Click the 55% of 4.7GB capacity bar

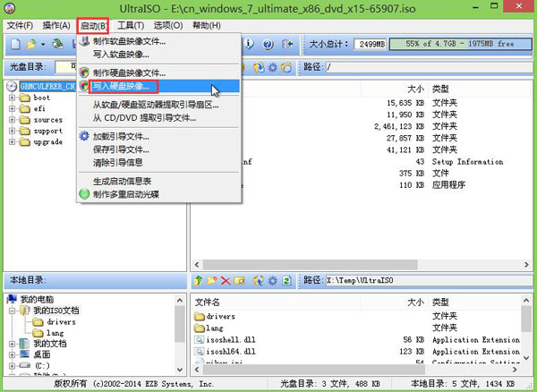pos(460,44)
